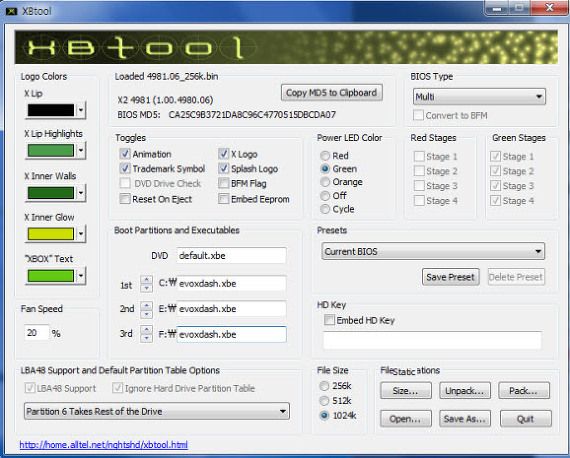Image resolution: width=570 pixels, height=458 pixels.
Task: Expand the Partition 6 Takes Rest dropdown
Action: [x=283, y=411]
